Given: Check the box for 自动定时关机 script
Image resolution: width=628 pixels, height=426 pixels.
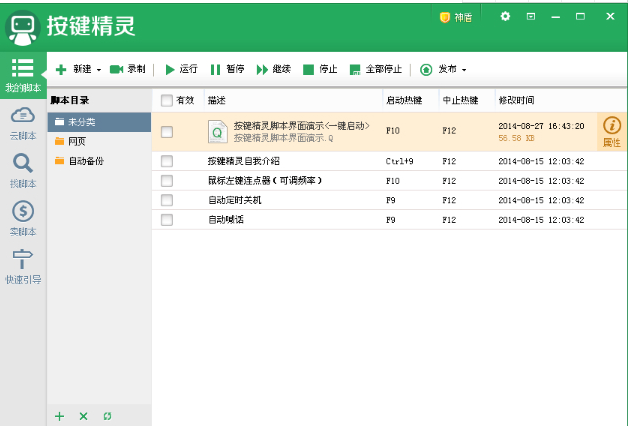Looking at the screenshot, I should click(x=167, y=199).
